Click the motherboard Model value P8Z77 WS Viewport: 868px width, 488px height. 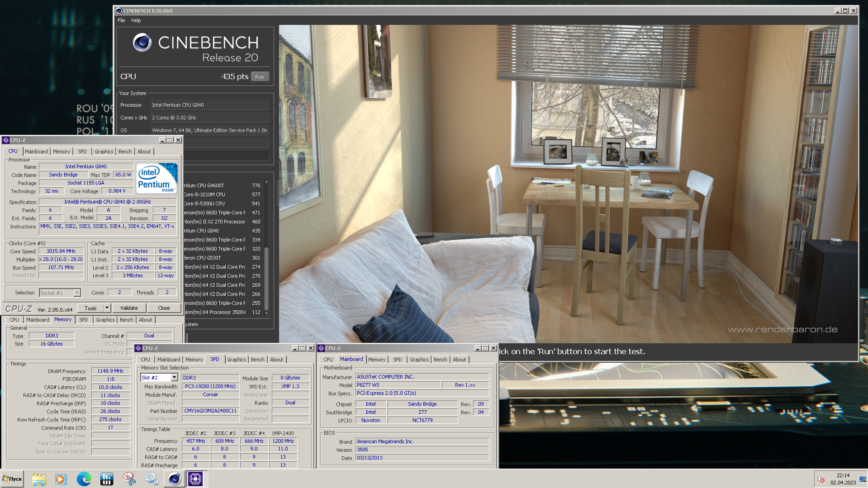398,385
